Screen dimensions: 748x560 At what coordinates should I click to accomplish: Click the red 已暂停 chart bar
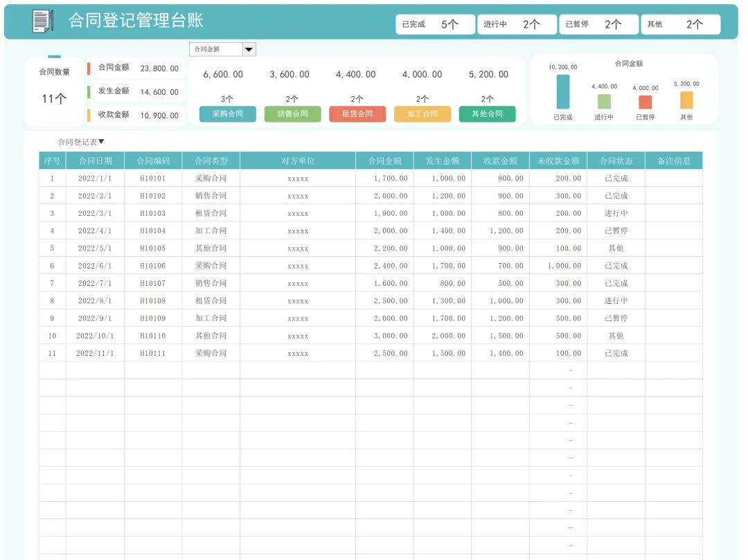(x=645, y=102)
